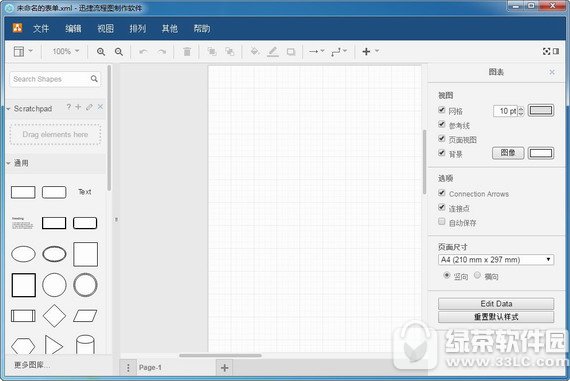
Task: Toggle the 参考线 guides checkbox
Action: [442, 124]
